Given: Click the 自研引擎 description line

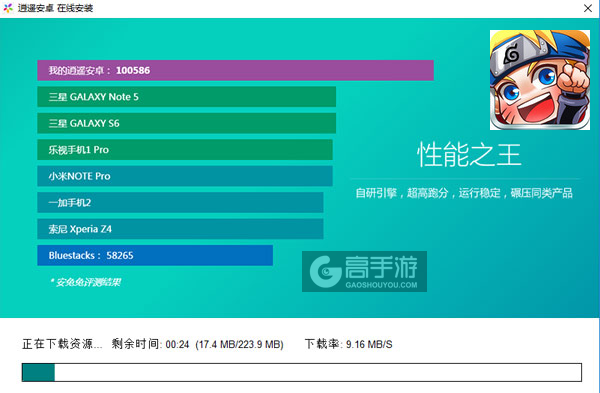Looking at the screenshot, I should 464,193.
